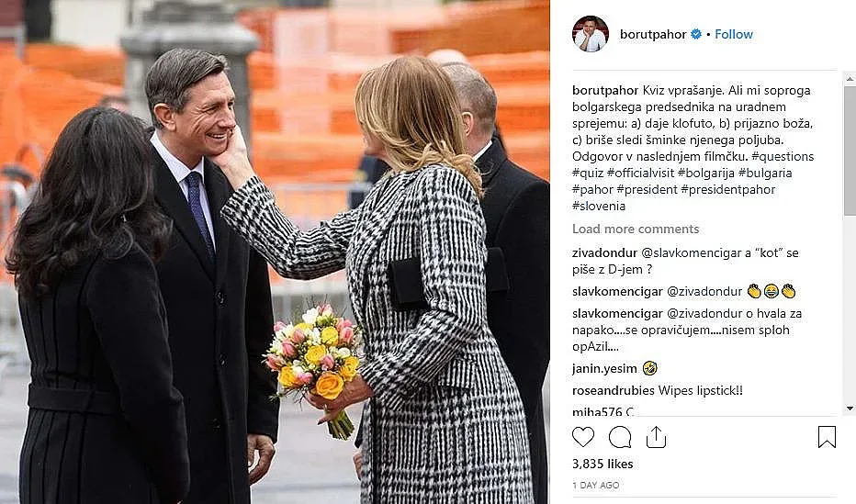Screen dimensions: 856x504
Task: Open the @slavkomencigar mention link
Action: click(683, 252)
